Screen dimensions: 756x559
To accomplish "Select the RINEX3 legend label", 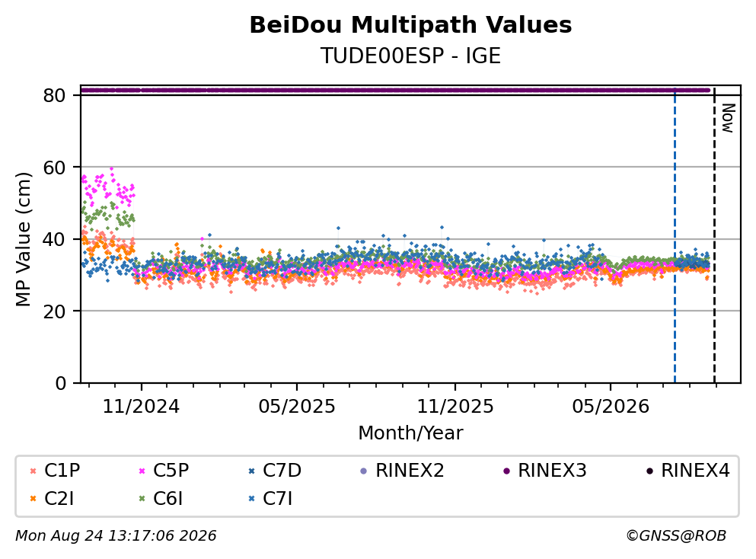I will click(x=553, y=470).
